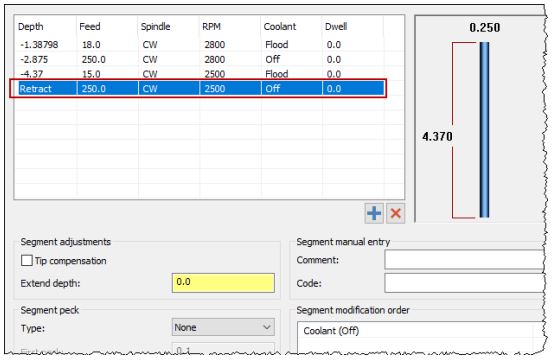Select the Retract row in the segment table
Image resolution: width=554 pixels, height=360 pixels.
pyautogui.click(x=200, y=88)
